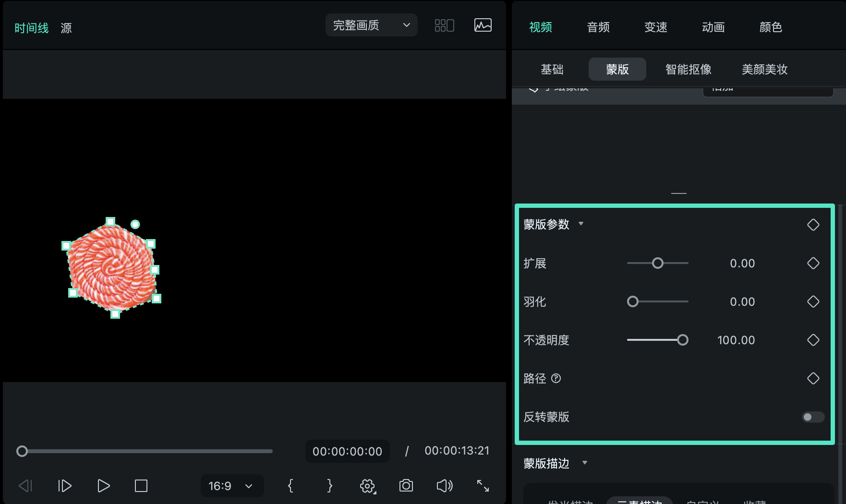
Task: Select the mask rotation handle circle
Action: [135, 224]
